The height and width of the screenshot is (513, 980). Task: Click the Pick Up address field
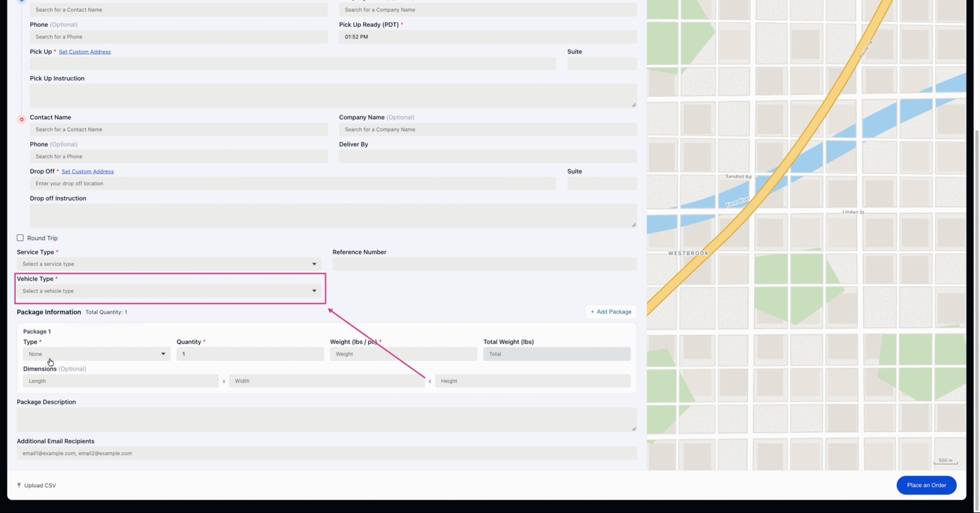pyautogui.click(x=293, y=64)
